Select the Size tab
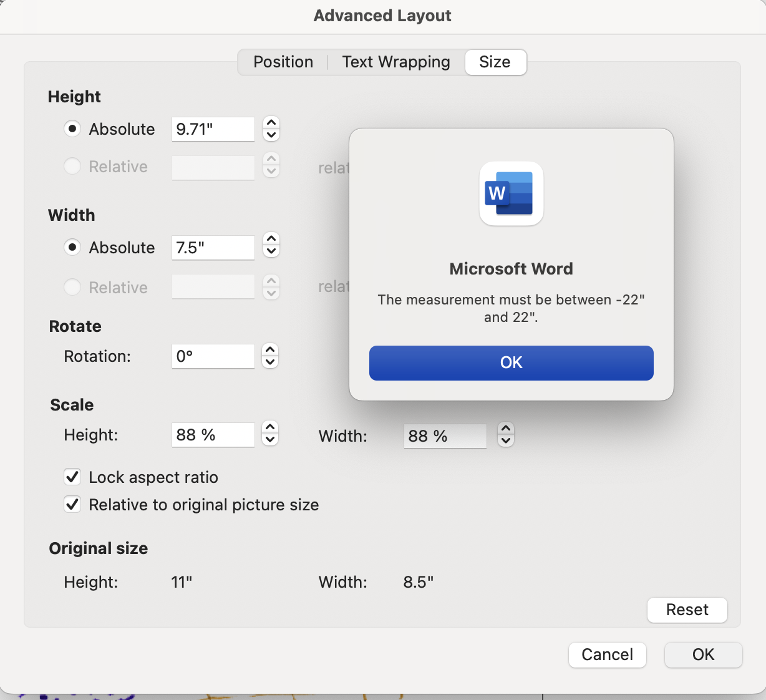Viewport: 766px width, 700px height. (x=495, y=62)
